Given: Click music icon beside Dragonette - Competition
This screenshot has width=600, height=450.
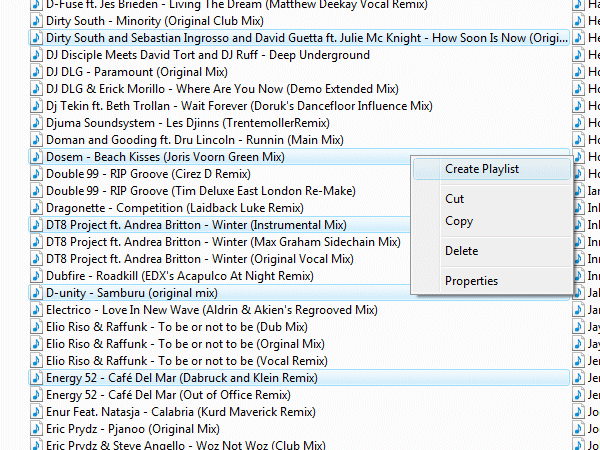Looking at the screenshot, I should click(36, 208).
